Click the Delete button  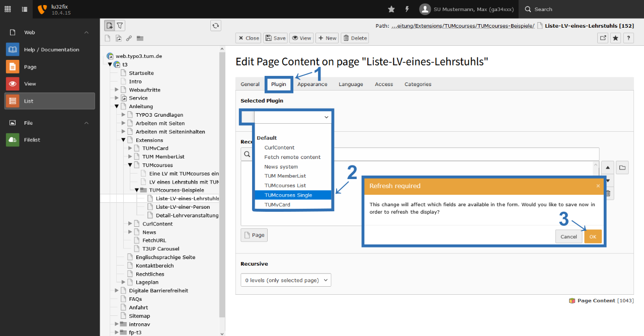(355, 38)
